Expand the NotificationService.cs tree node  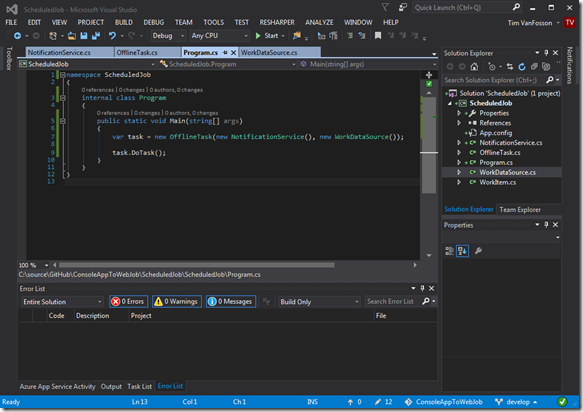click(x=459, y=143)
